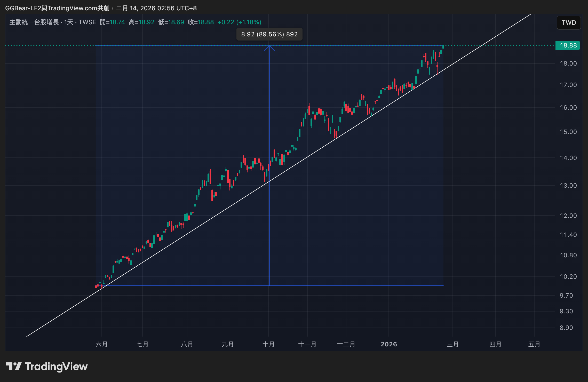Click the TradingView logo icon

[14, 366]
